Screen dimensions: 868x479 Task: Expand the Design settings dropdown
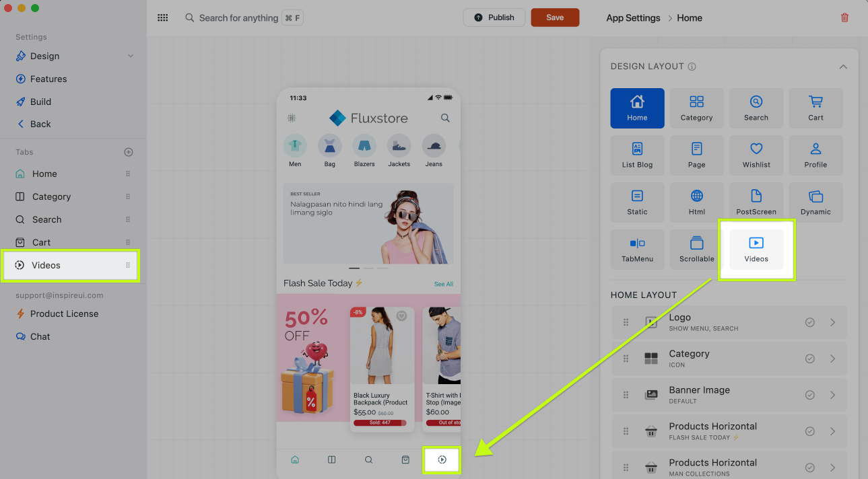(x=131, y=56)
